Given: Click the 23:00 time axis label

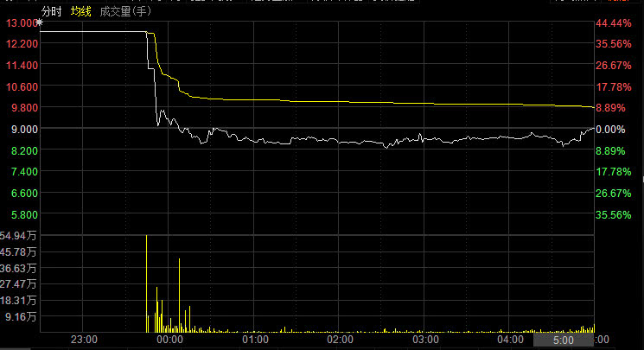Looking at the screenshot, I should pyautogui.click(x=83, y=340).
